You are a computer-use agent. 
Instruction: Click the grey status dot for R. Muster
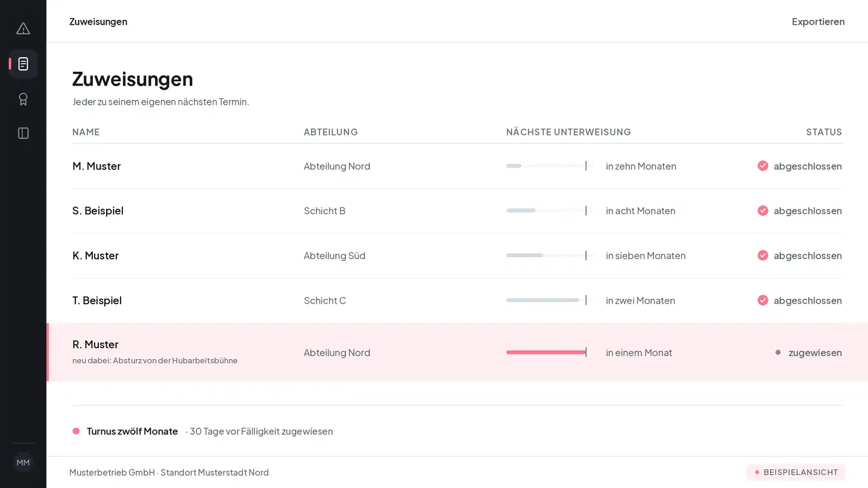(778, 352)
